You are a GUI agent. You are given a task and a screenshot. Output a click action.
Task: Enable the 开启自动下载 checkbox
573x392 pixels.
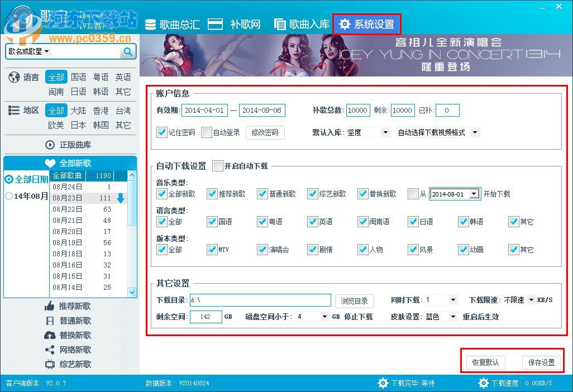tap(217, 166)
